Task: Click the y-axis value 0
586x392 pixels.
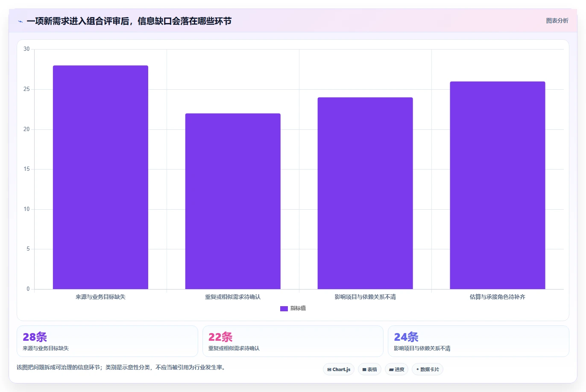Action: point(28,289)
